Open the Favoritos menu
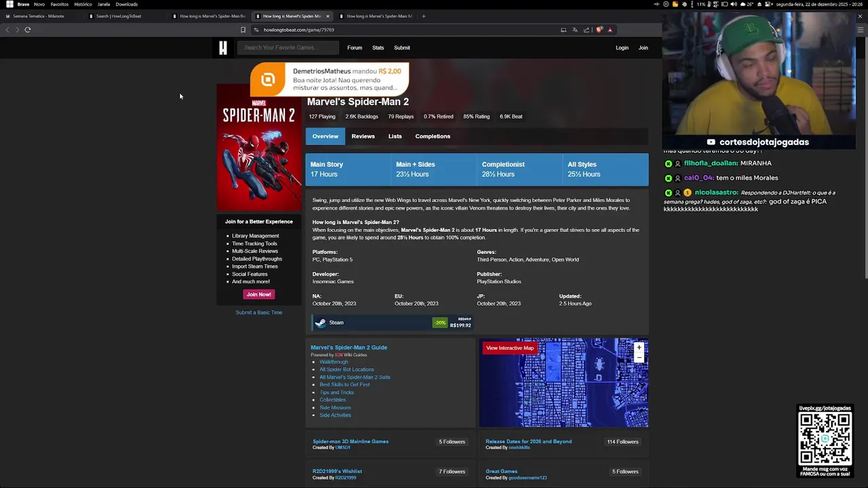Image resolution: width=868 pixels, height=488 pixels. tap(60, 4)
